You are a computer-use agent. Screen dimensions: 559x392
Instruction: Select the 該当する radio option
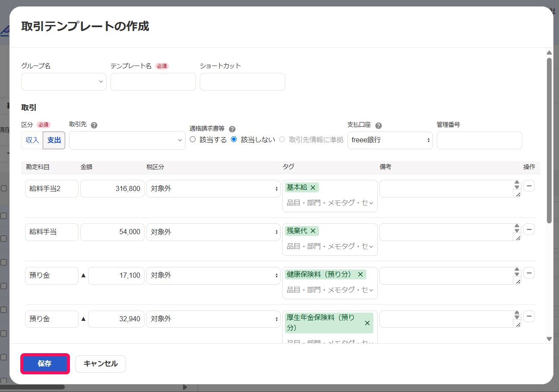[x=193, y=139]
